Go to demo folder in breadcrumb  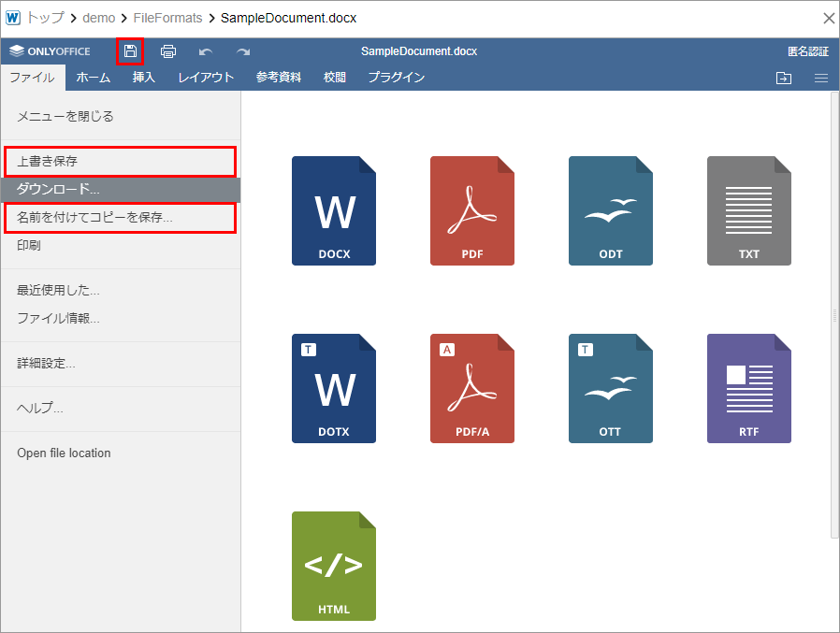[98, 18]
